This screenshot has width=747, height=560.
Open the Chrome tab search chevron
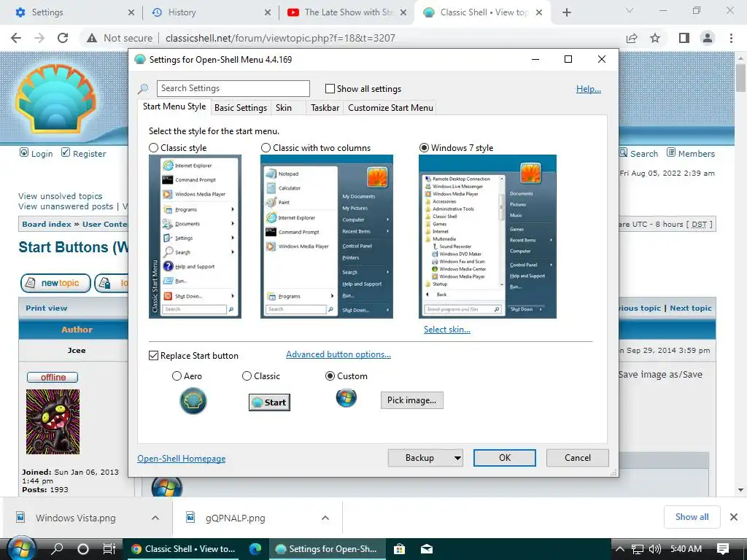630,10
